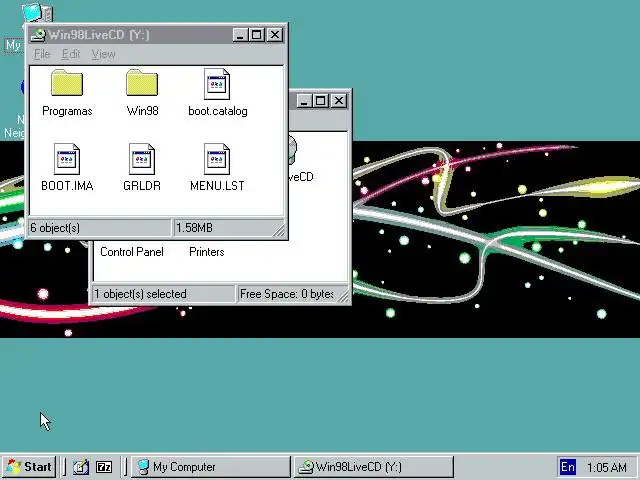Viewport: 640px width, 480px height.
Task: Click the My Computer desktop icon
Action: [37, 14]
